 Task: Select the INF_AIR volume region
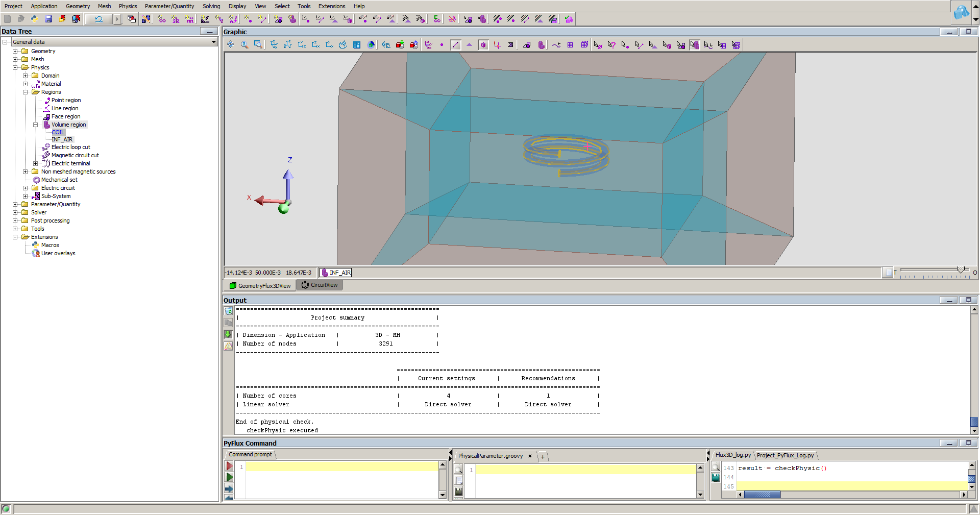click(x=62, y=139)
